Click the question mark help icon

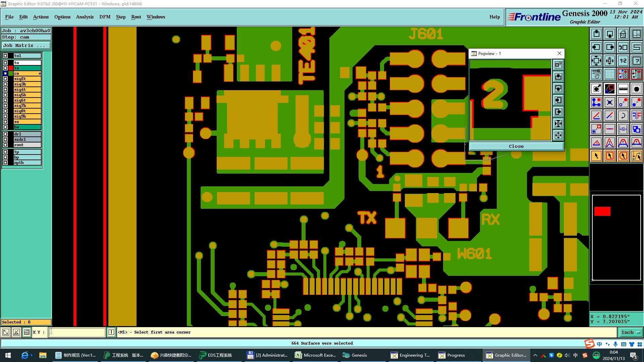point(637,61)
